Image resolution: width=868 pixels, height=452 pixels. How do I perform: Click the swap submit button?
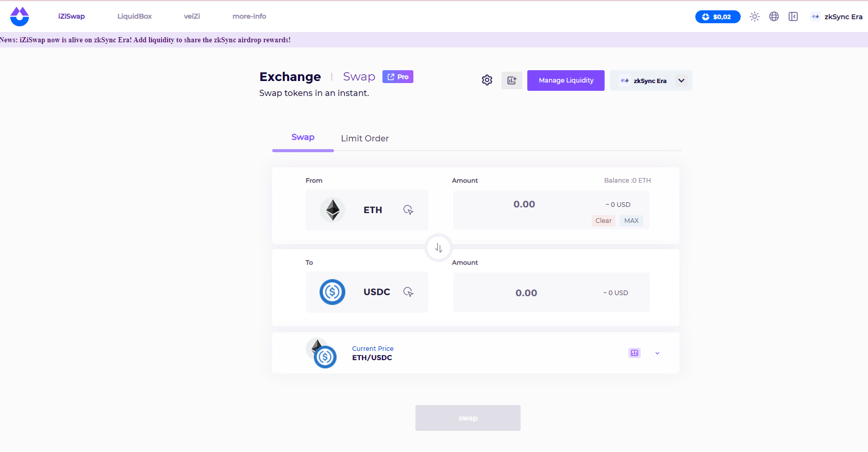click(x=468, y=418)
